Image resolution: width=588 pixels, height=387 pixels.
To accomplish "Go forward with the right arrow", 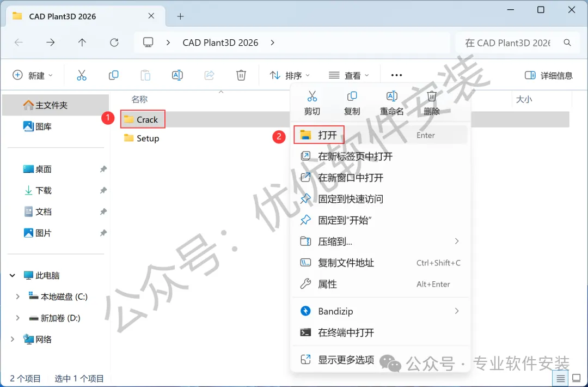I will click(x=50, y=43).
